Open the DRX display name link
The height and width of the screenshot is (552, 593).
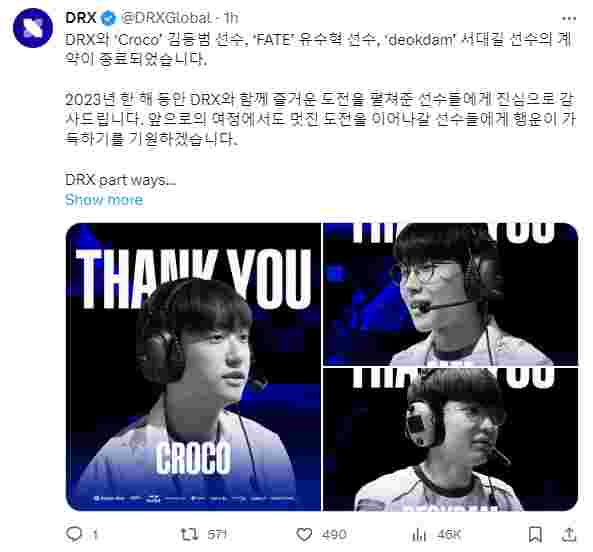(x=81, y=18)
